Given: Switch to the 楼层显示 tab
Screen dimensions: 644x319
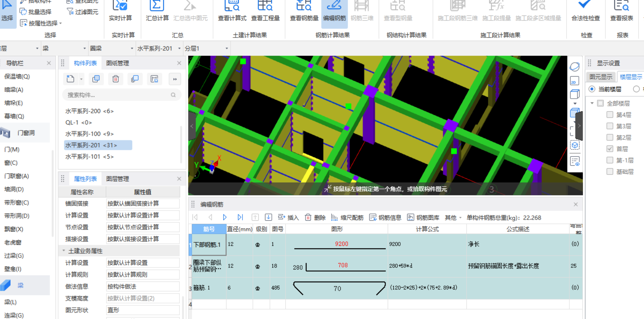Looking at the screenshot, I should tap(631, 77).
